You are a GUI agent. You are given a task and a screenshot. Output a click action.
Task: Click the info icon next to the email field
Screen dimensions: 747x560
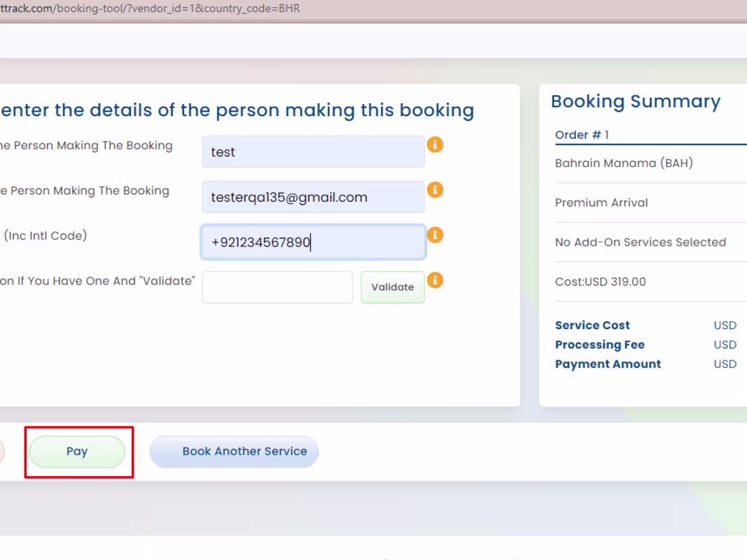[435, 189]
